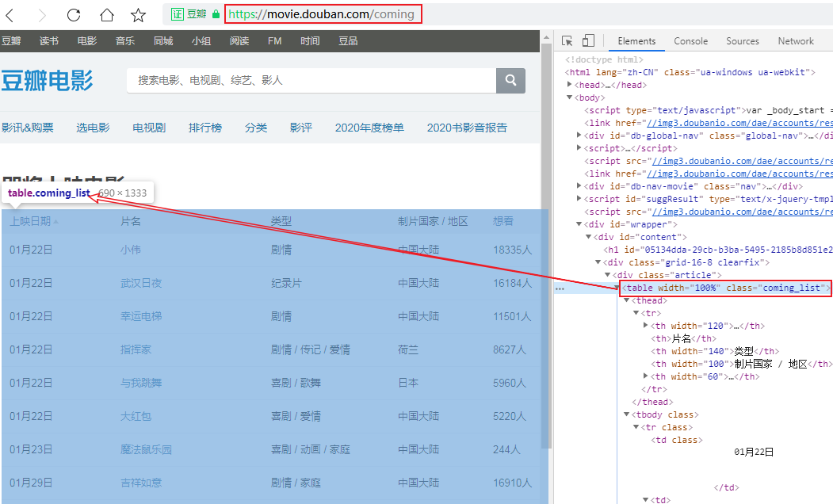Image resolution: width=833 pixels, height=504 pixels.
Task: Collapse the div wrapper node
Action: (579, 224)
